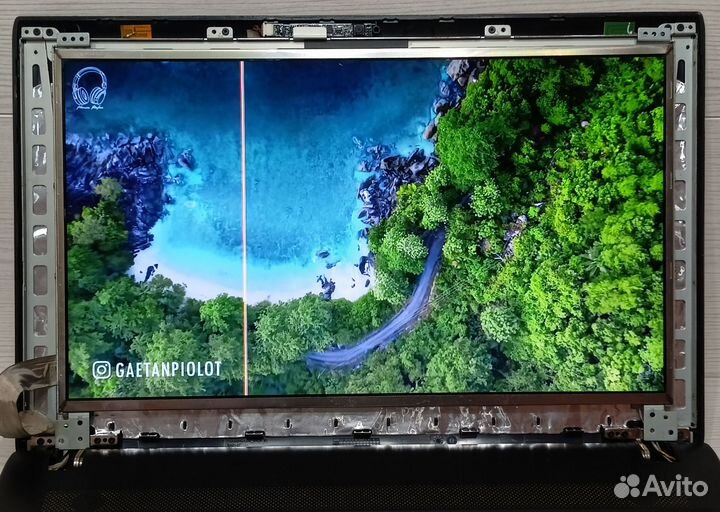Click the Instagram icon beside GAETANPIOLOT
720x512 pixels.
pos(101,370)
